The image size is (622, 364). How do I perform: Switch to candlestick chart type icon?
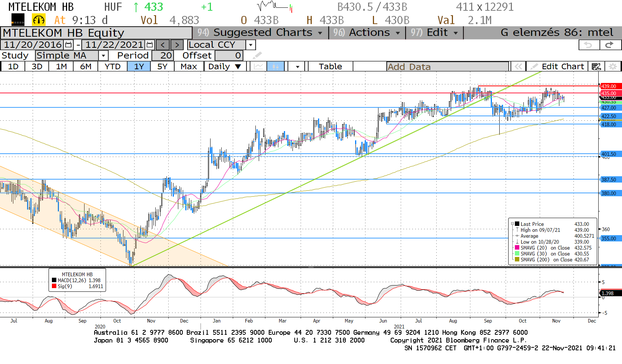(275, 67)
